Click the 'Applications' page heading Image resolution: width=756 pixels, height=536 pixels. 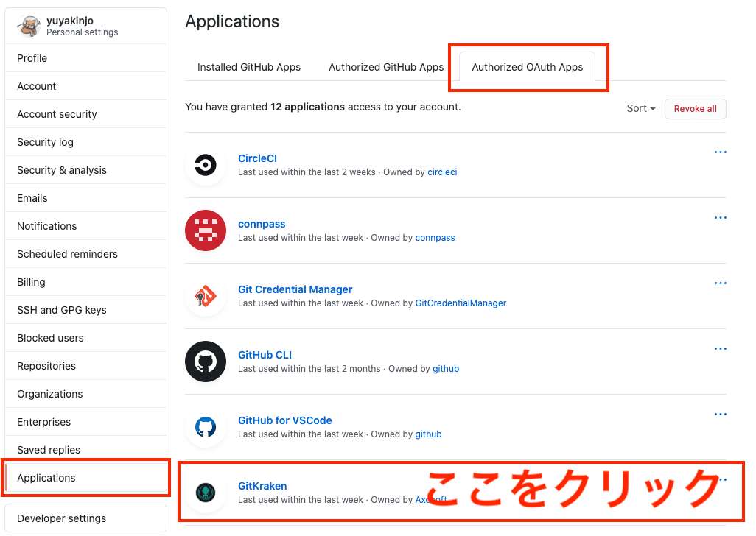(x=232, y=21)
